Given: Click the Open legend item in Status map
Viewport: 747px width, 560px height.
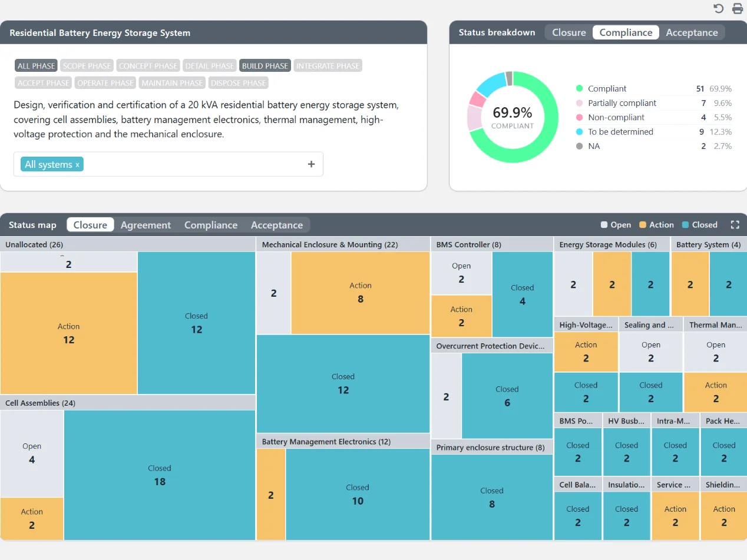Looking at the screenshot, I should pyautogui.click(x=616, y=225).
